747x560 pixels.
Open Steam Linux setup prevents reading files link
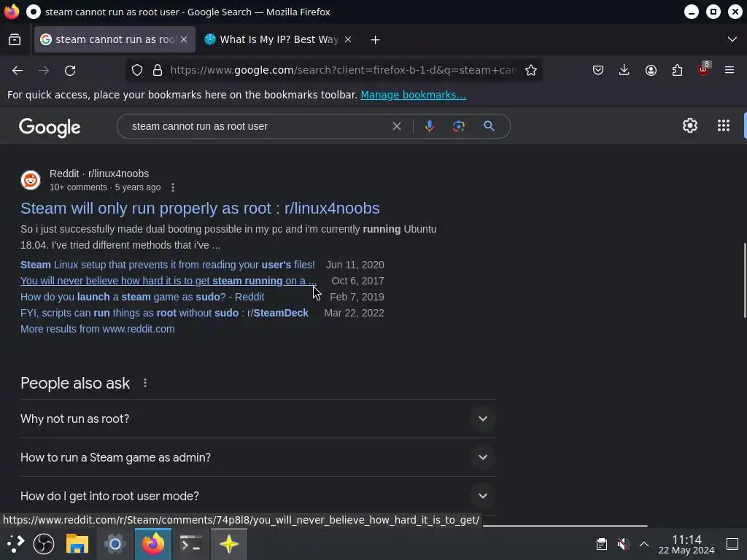(168, 265)
